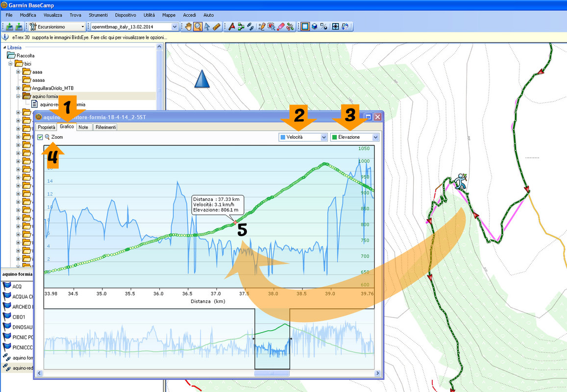Collapse the aquino formia folder node

[x=18, y=96]
